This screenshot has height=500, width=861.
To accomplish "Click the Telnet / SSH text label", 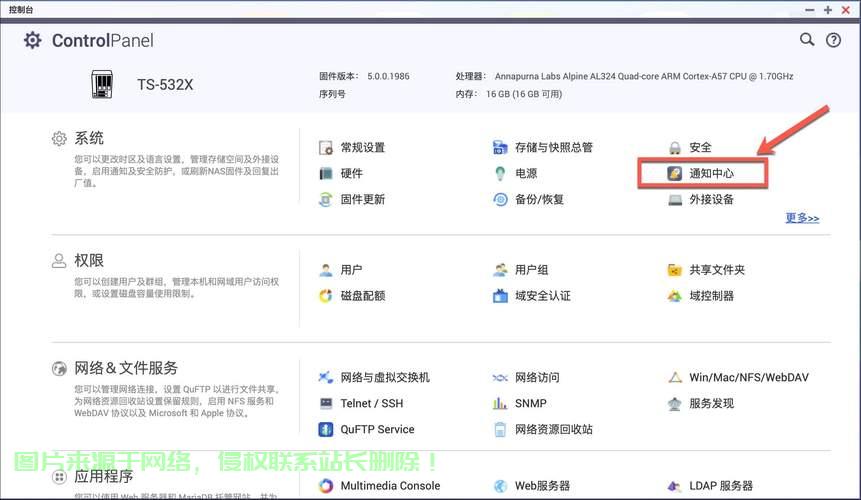I will pyautogui.click(x=372, y=403).
